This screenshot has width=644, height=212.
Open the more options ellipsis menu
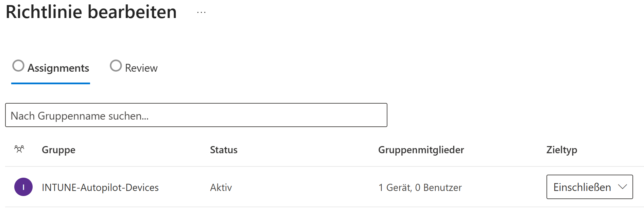(201, 13)
